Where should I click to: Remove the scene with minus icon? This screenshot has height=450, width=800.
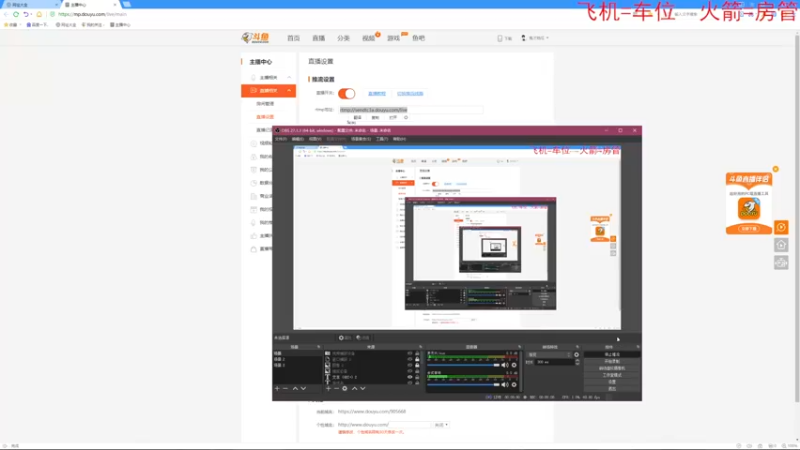coord(286,389)
